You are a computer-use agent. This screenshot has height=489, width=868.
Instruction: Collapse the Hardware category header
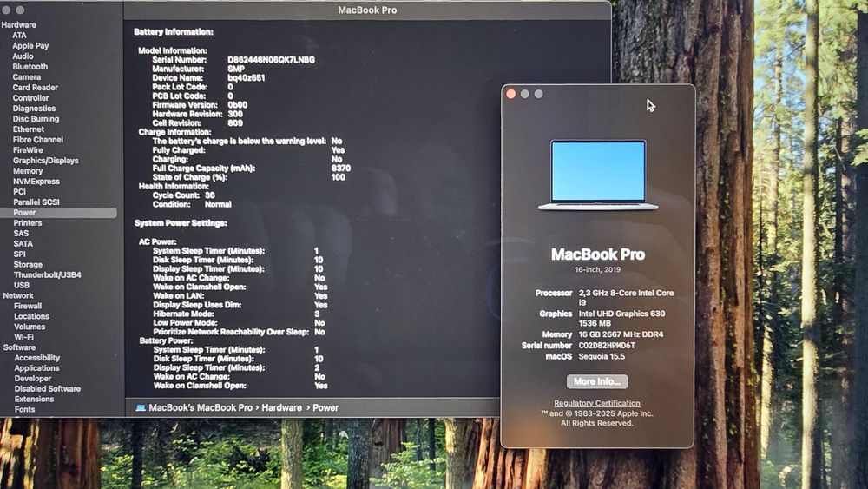click(19, 25)
